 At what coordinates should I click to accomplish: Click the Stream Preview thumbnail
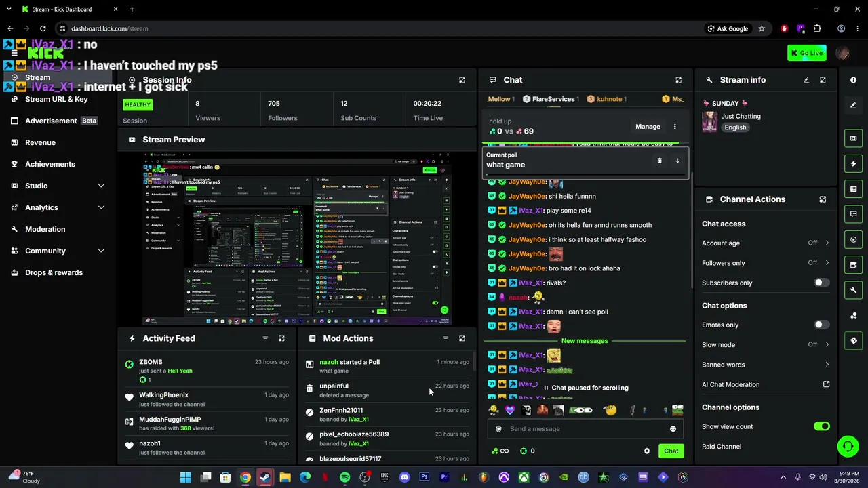coord(298,239)
